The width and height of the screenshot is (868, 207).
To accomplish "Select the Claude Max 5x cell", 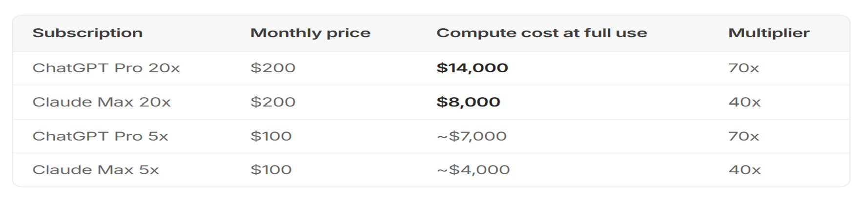I will point(96,170).
